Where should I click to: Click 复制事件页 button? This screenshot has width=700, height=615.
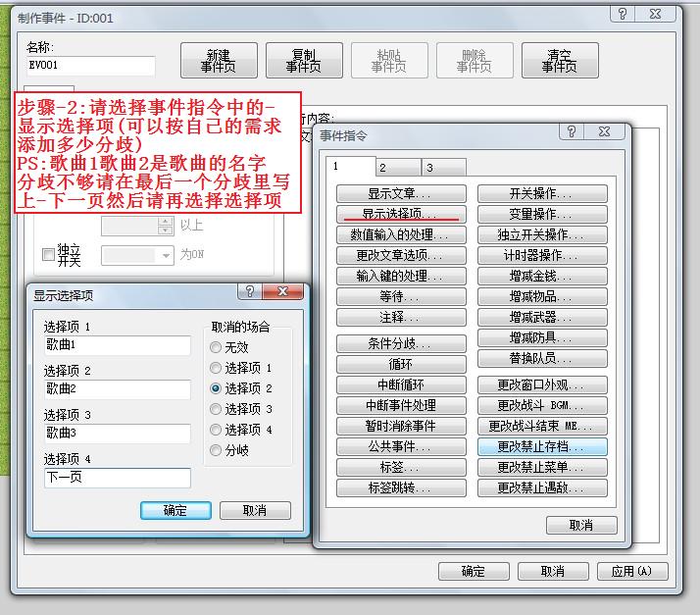pyautogui.click(x=304, y=60)
